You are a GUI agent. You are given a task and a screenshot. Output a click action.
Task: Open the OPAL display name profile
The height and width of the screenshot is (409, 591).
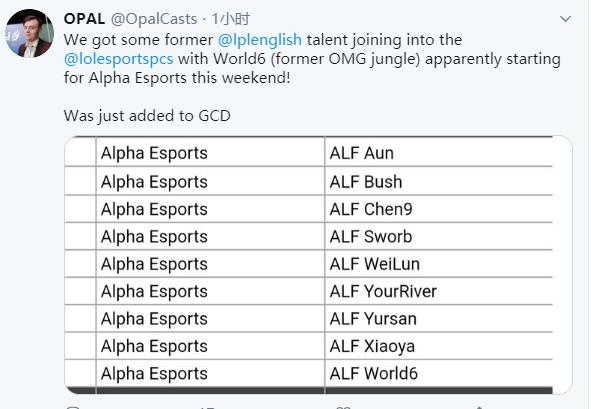tap(84, 19)
